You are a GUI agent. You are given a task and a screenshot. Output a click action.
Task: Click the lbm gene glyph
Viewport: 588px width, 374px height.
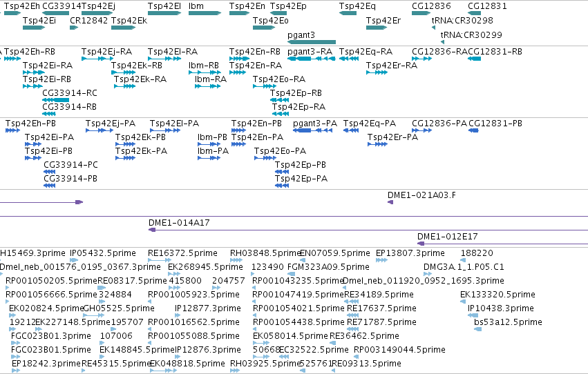pyautogui.click(x=205, y=13)
